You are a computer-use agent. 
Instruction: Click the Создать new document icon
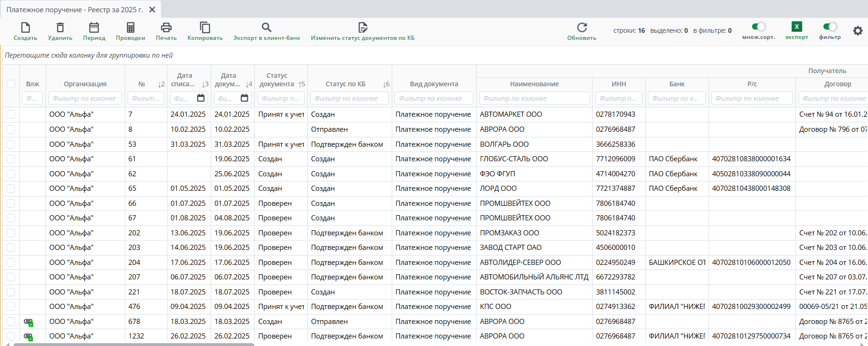coord(25,28)
